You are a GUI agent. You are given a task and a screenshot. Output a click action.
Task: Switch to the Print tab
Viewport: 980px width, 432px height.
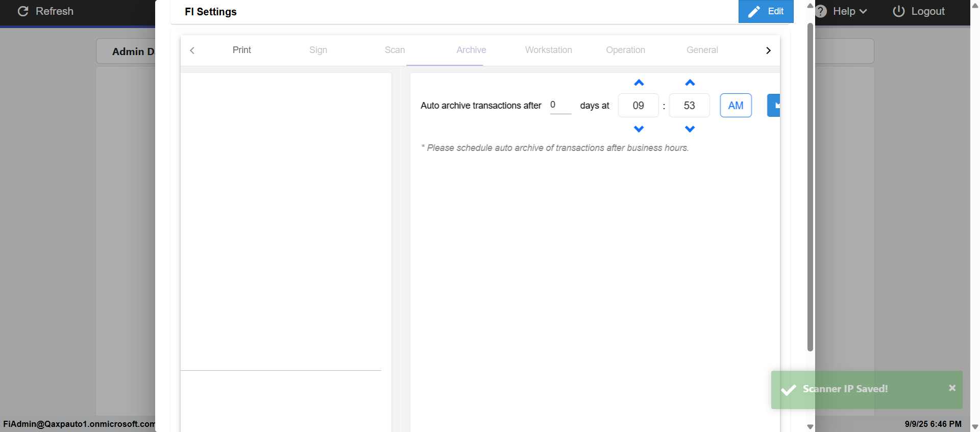tap(241, 50)
